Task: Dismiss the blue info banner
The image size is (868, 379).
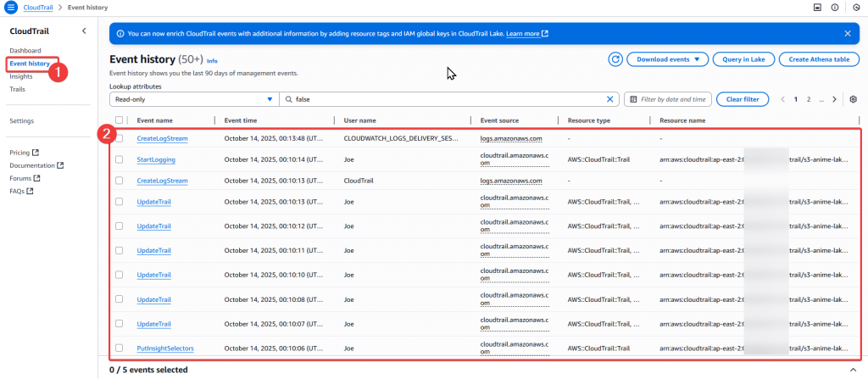Action: [x=848, y=33]
